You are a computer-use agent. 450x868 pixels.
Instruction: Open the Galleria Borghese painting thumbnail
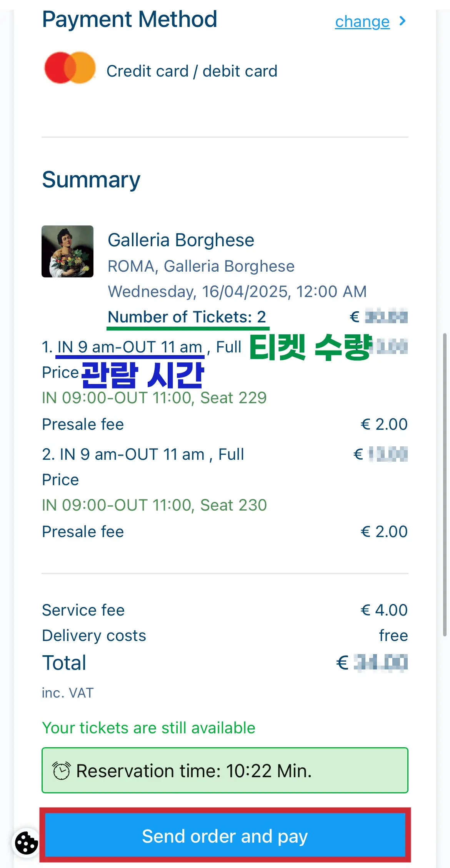[x=68, y=251]
